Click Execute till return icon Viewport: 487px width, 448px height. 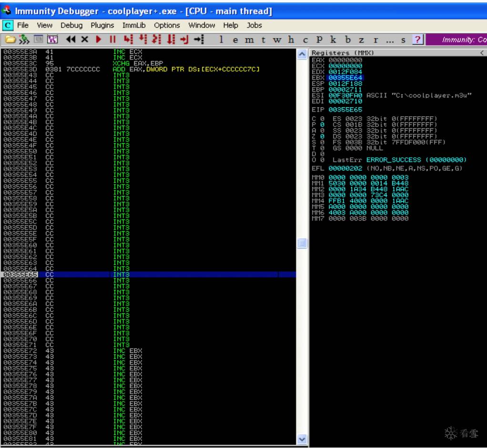184,39
